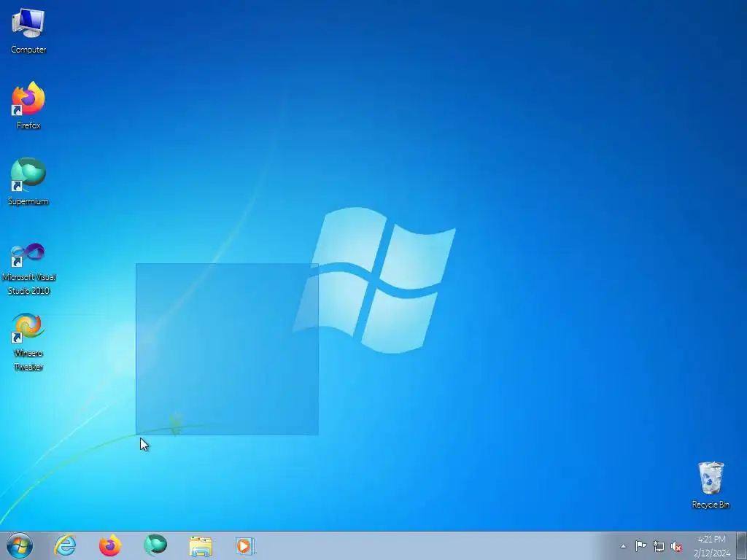Screen dimensions: 747x560
Task: Select the Firefox desktop shortcut
Action: [x=28, y=106]
